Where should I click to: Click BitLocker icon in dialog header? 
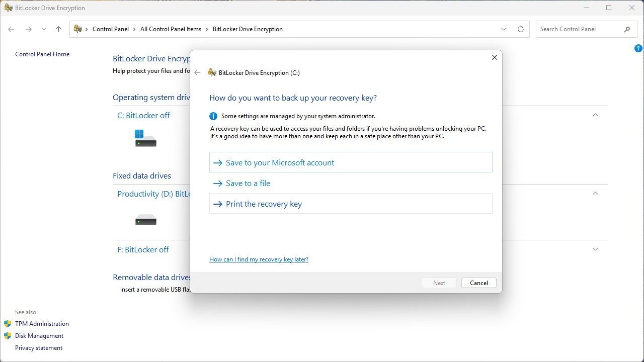tap(212, 72)
